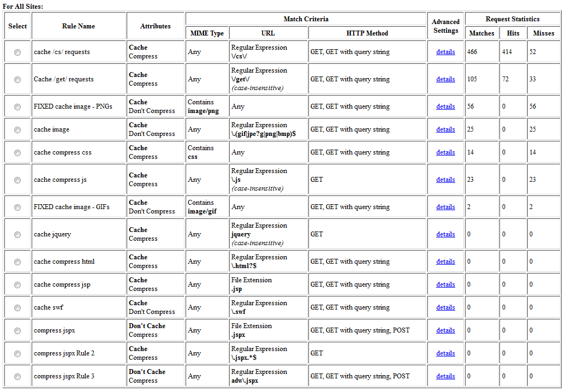This screenshot has width=566, height=392.
Task: Click the 'cache /cs/ requests' rule name
Action: (x=62, y=52)
